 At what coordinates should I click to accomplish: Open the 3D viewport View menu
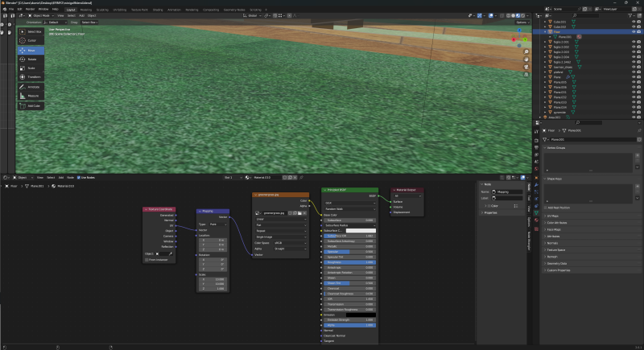click(60, 15)
